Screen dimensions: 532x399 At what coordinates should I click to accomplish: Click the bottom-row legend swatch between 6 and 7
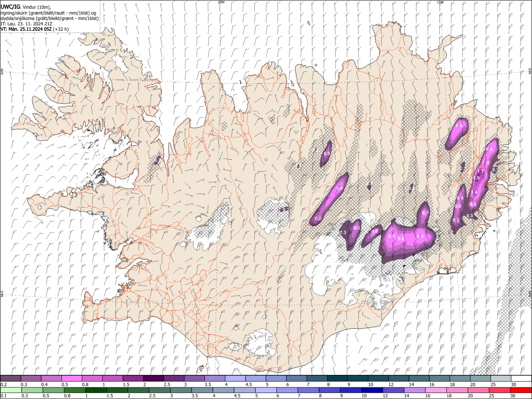pos(287,390)
